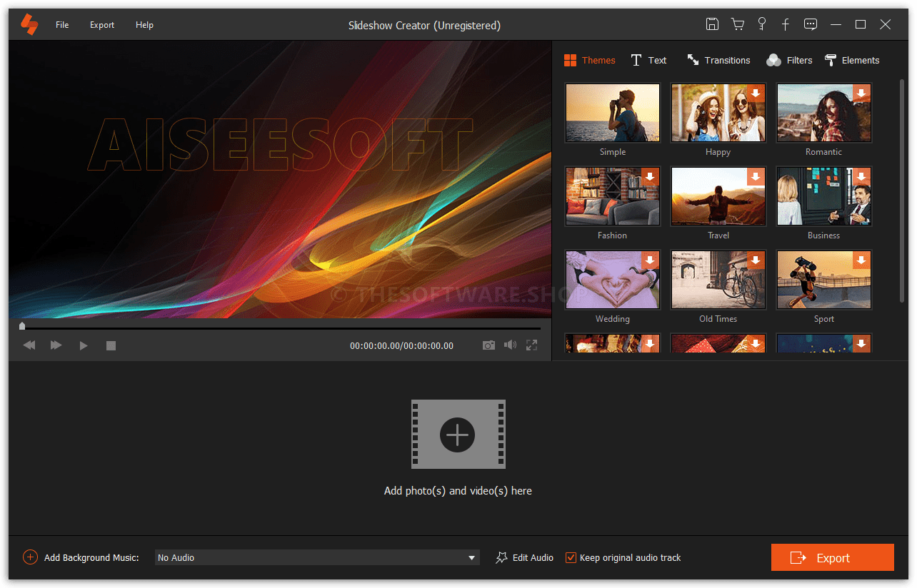The height and width of the screenshot is (588, 917).
Task: Switch to the Transitions tab
Action: pos(718,60)
